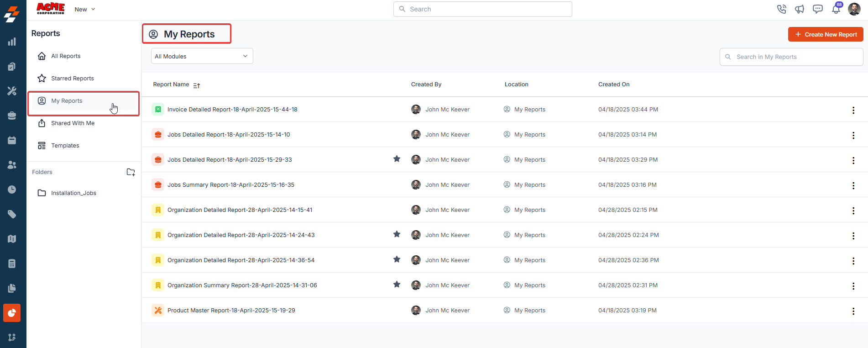Open the people contacts sidebar icon
Image resolution: width=868 pixels, height=348 pixels.
point(12,165)
